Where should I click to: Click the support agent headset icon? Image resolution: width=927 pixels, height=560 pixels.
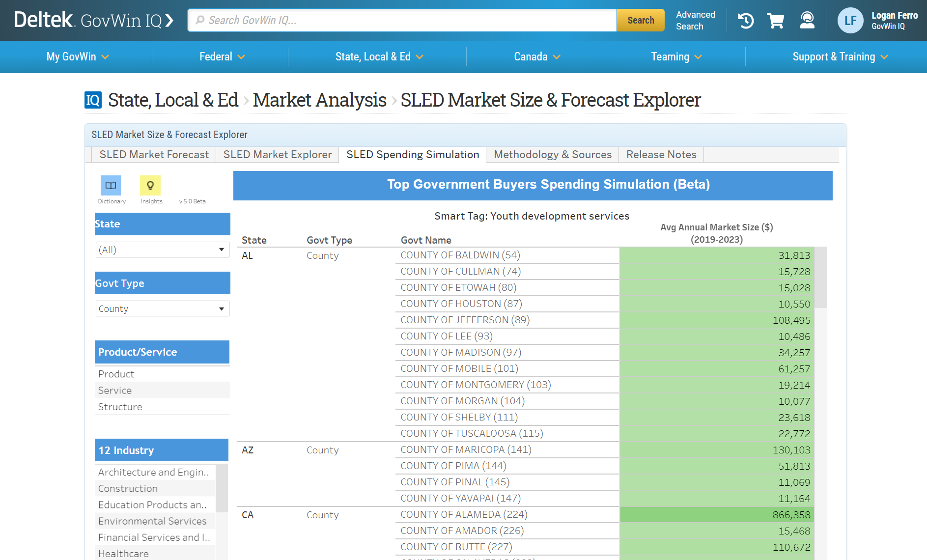(807, 21)
